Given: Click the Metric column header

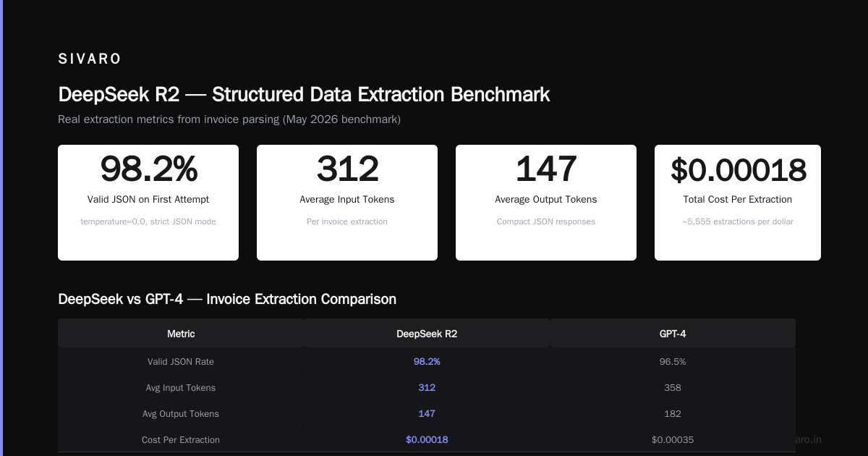Looking at the screenshot, I should [x=181, y=334].
